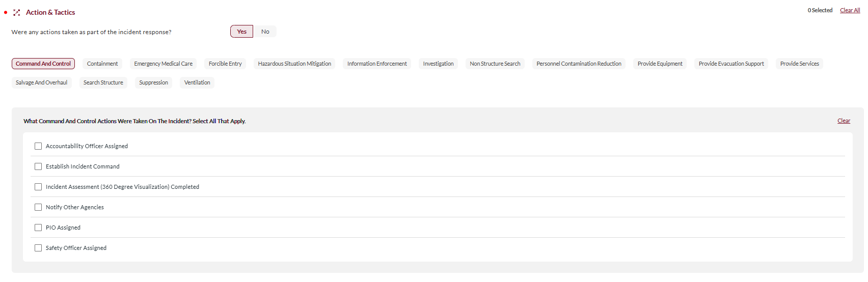Screen dimensions: 868x282
Task: Select the Forcible Entry category
Action: [x=225, y=64]
